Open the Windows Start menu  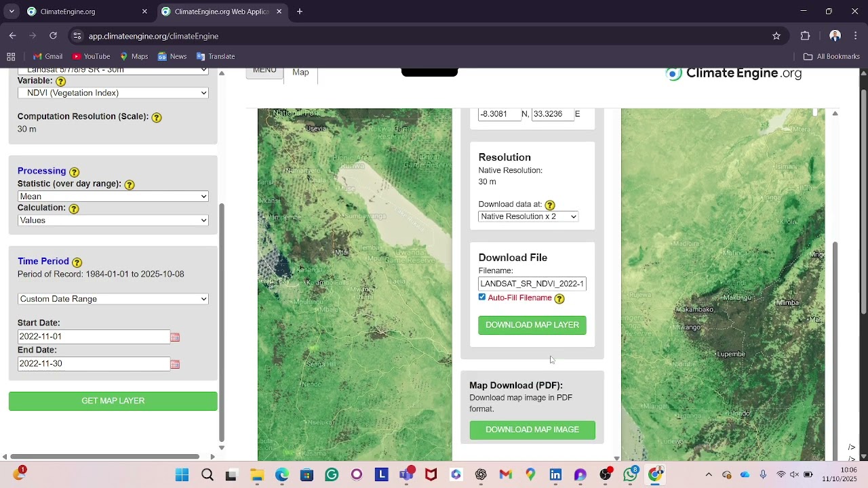pyautogui.click(x=182, y=474)
